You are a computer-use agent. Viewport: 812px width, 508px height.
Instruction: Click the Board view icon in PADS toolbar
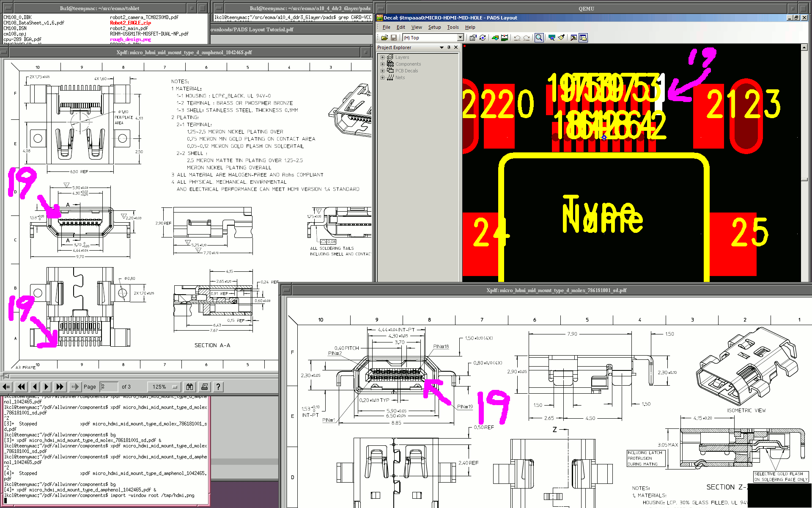click(552, 38)
